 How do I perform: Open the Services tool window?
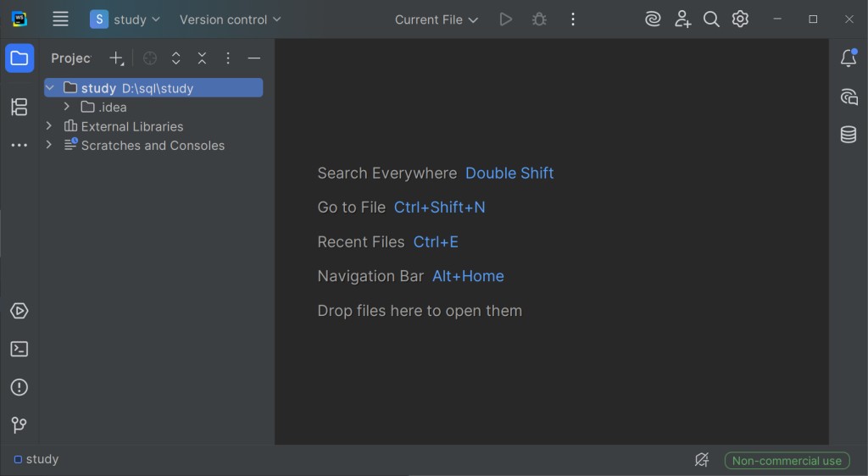19,311
